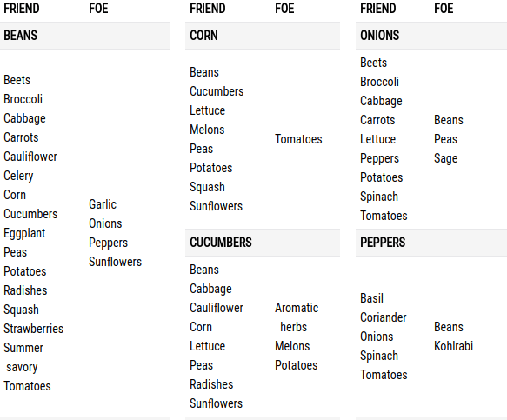This screenshot has width=507, height=420.
Task: Select Summer savory in the Beans friends
Action: coord(23,357)
